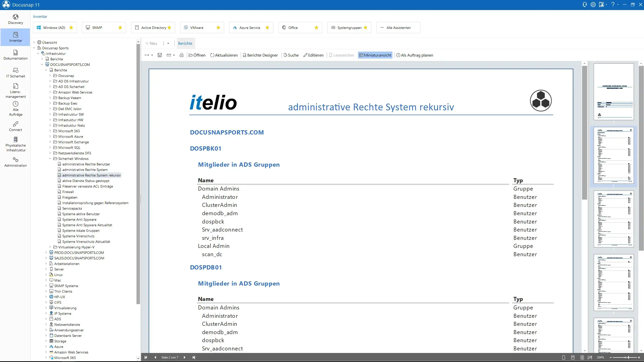Go to previous report page
Image resolution: width=644 pixels, height=362 pixels.
pos(155,357)
